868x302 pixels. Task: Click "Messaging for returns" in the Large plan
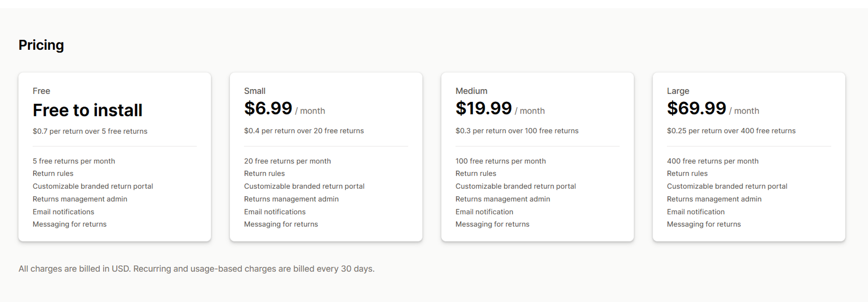pos(704,224)
